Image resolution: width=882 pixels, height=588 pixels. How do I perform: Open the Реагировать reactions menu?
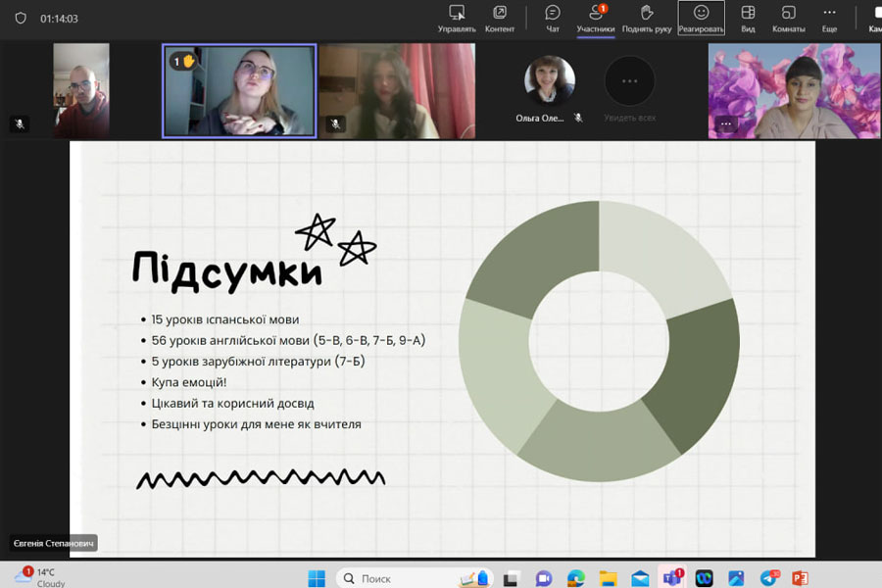701,18
